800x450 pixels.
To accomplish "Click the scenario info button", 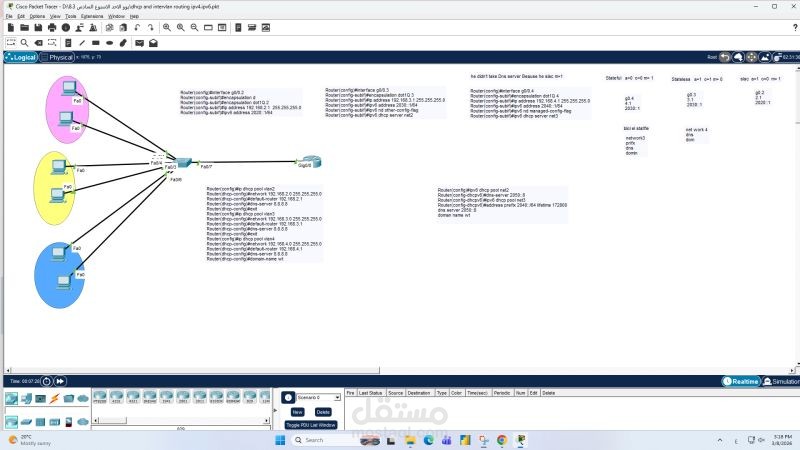I will pos(288,397).
